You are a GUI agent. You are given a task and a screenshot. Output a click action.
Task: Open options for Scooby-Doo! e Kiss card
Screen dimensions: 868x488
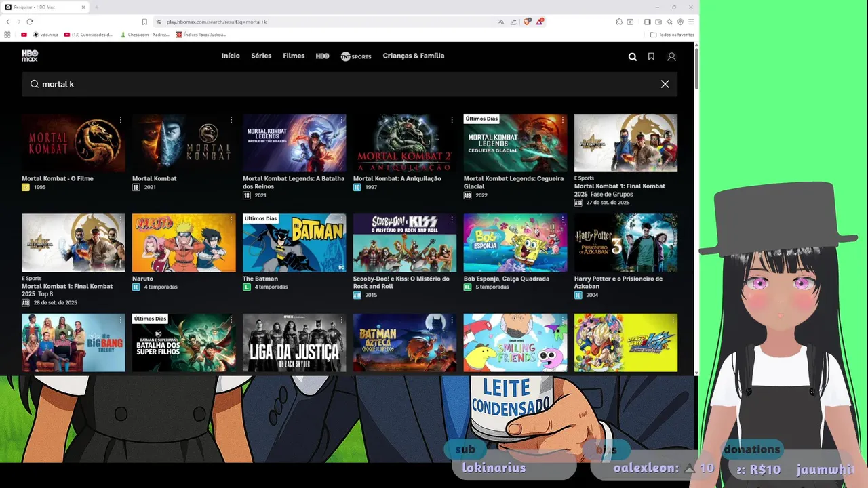tap(452, 220)
